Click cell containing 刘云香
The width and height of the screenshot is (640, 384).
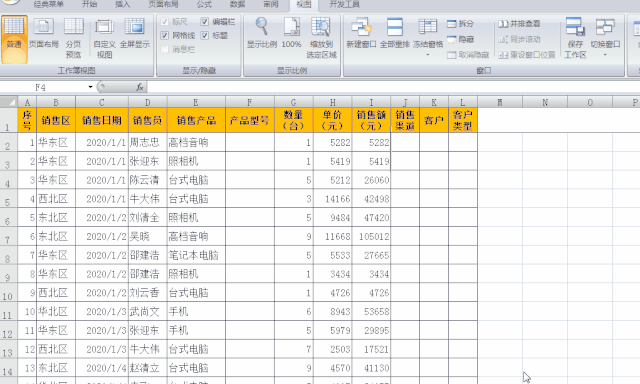coord(148,293)
